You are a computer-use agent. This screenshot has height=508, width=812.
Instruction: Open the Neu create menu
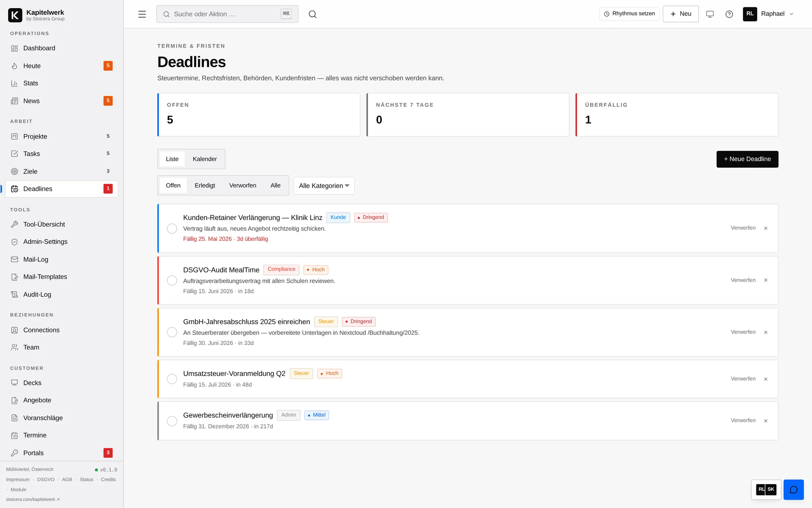pyautogui.click(x=680, y=14)
